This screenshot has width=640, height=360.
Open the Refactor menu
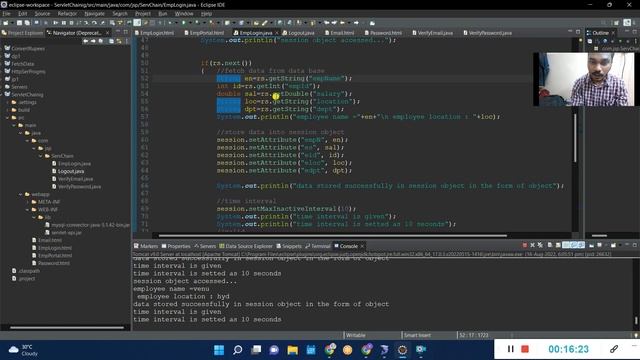coord(67,13)
